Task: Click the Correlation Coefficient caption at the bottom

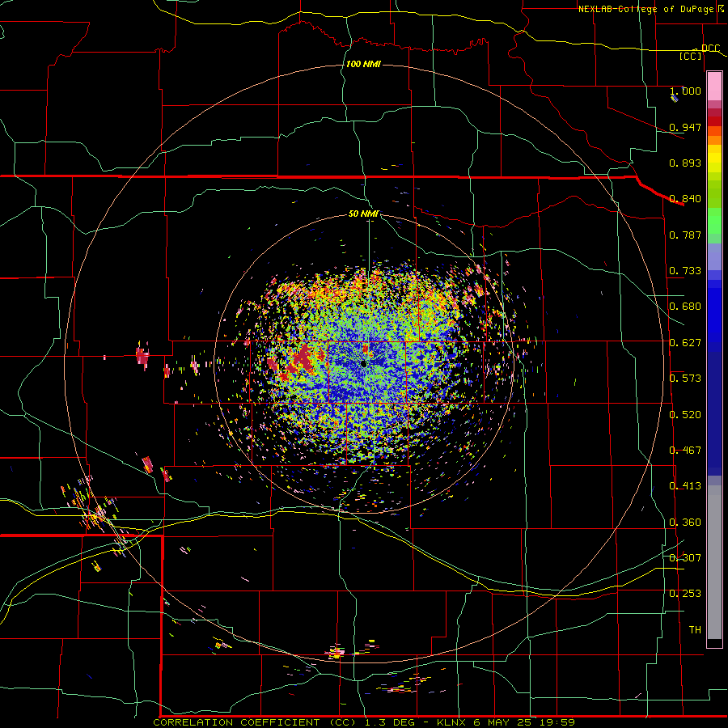Action: (364, 722)
